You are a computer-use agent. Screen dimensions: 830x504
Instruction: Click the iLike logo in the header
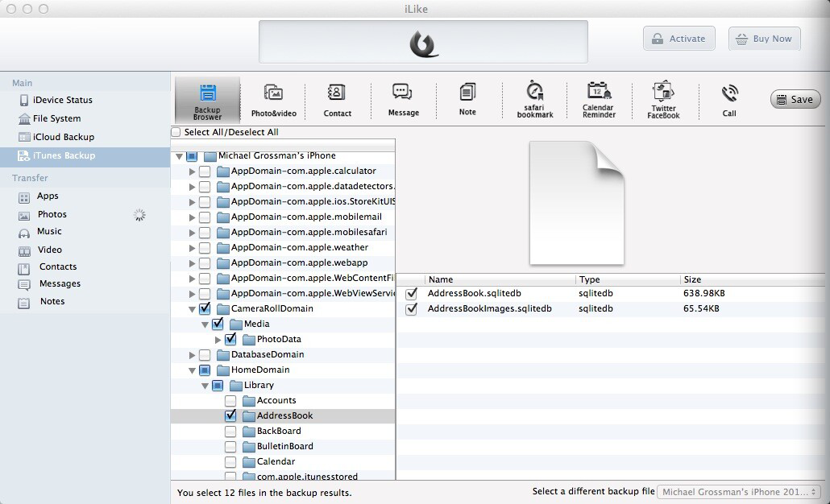(x=424, y=43)
